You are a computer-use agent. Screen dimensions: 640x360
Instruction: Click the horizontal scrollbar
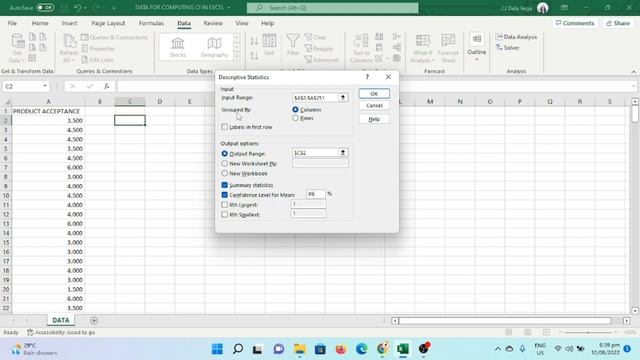(x=504, y=321)
